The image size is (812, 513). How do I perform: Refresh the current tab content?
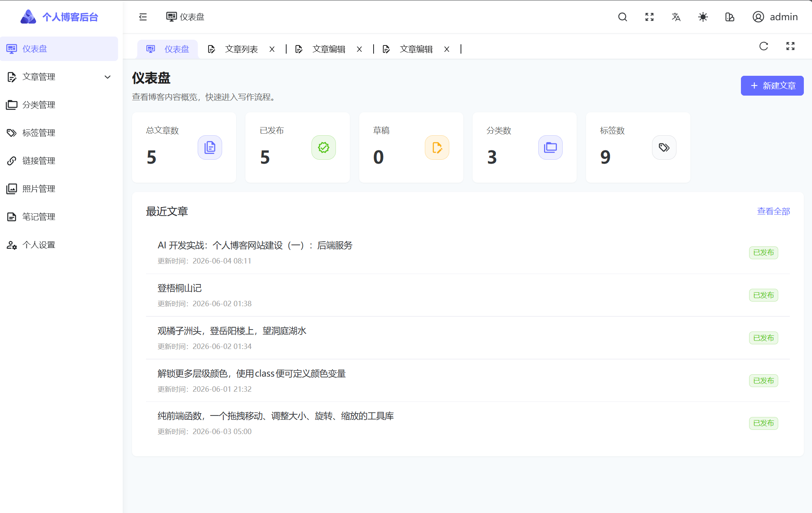[x=763, y=46]
